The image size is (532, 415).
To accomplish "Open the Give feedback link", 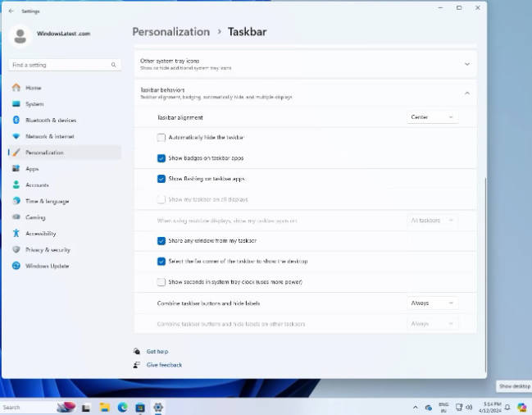I will coord(164,365).
